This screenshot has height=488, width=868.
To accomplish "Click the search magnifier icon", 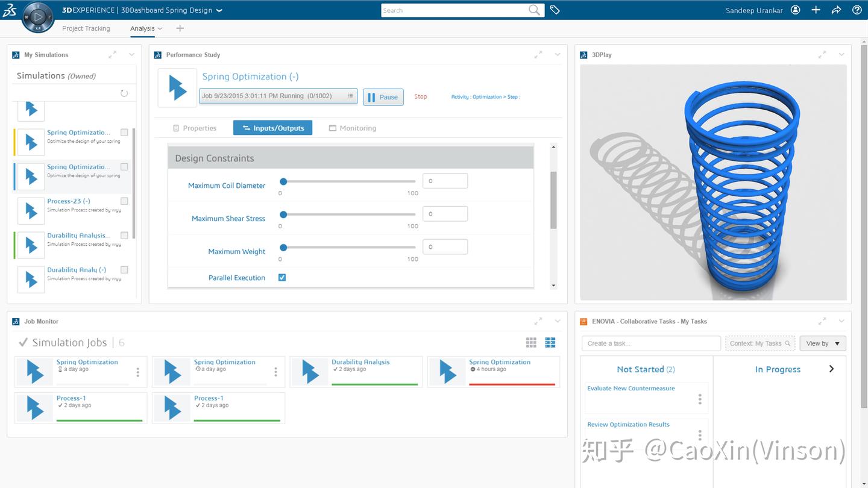I will pyautogui.click(x=534, y=10).
